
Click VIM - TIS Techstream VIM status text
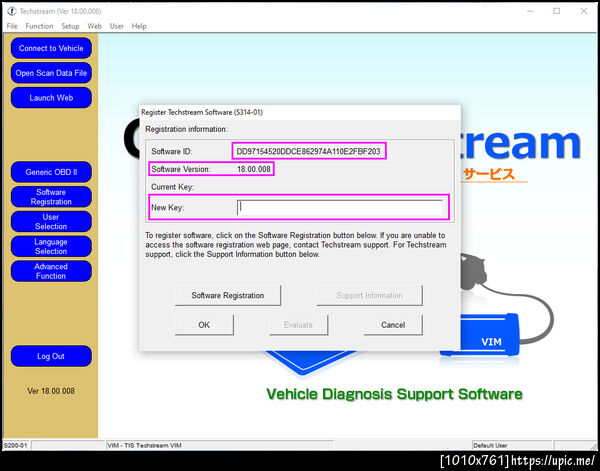click(144, 445)
